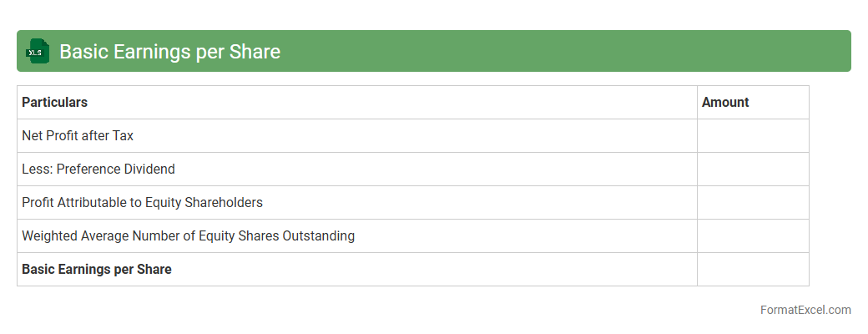
Task: Select Amount cell for Preference Dividend
Action: coord(753,170)
